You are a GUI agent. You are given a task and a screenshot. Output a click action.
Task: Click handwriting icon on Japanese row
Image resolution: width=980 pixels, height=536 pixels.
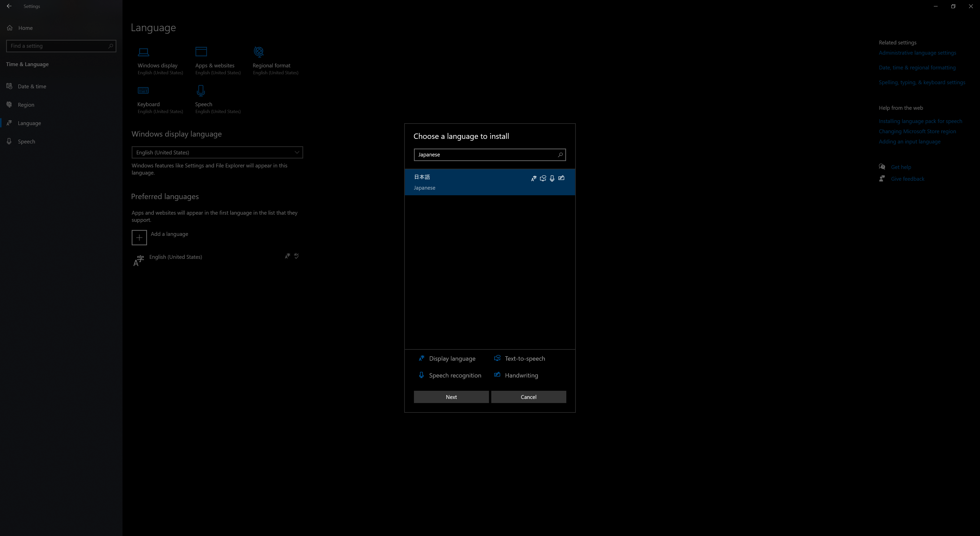(561, 178)
